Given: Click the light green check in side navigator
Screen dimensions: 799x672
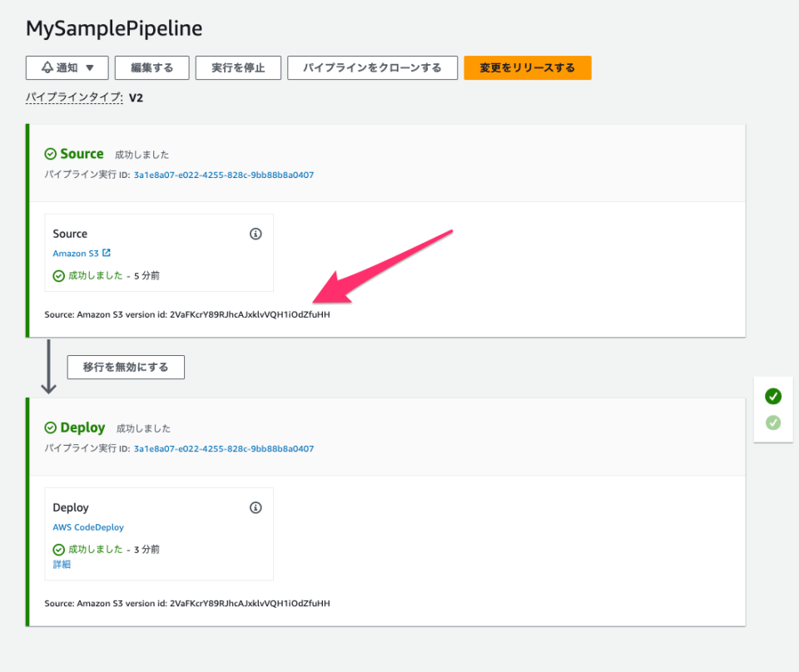Looking at the screenshot, I should [773, 422].
